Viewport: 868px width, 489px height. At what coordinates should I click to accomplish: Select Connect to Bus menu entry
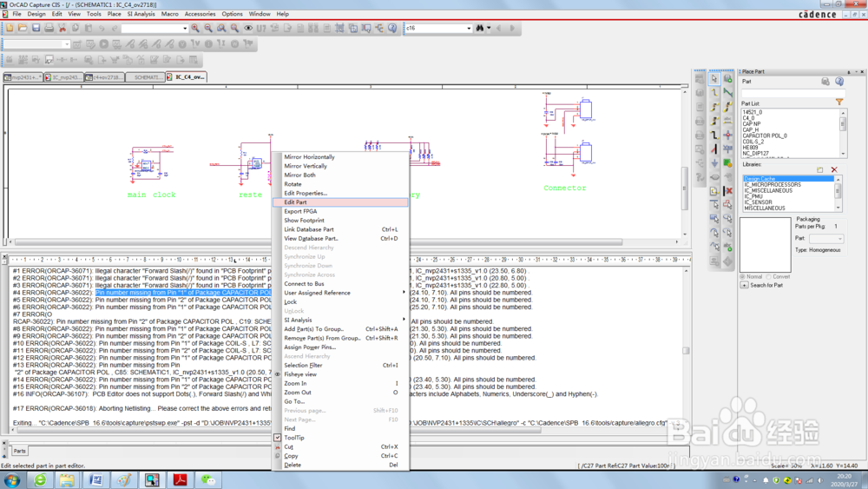(x=340, y=283)
